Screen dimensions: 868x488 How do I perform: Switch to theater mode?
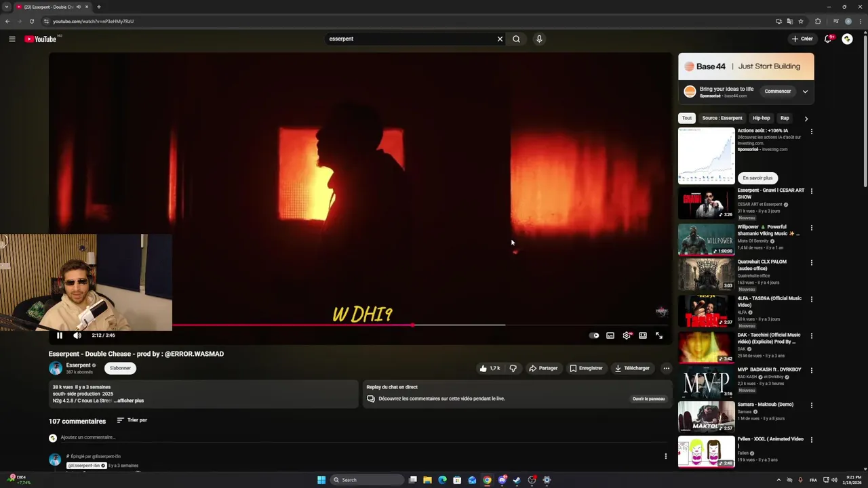(x=643, y=335)
